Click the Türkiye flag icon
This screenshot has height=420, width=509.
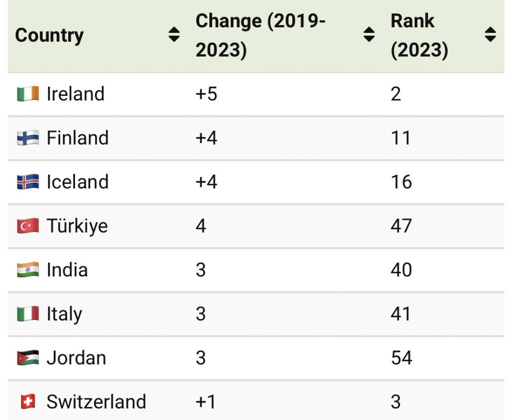(28, 226)
